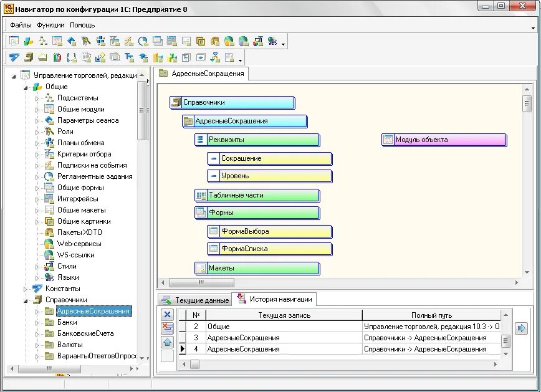This screenshot has height=392, width=541.
Task: Click the Параметры сеанса toolbar icon
Action: click(x=72, y=41)
